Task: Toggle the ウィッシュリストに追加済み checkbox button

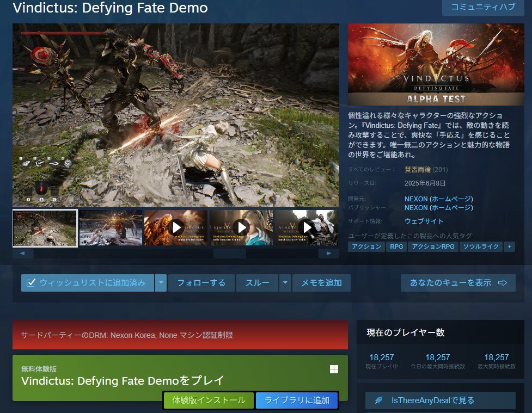Action: [87, 283]
